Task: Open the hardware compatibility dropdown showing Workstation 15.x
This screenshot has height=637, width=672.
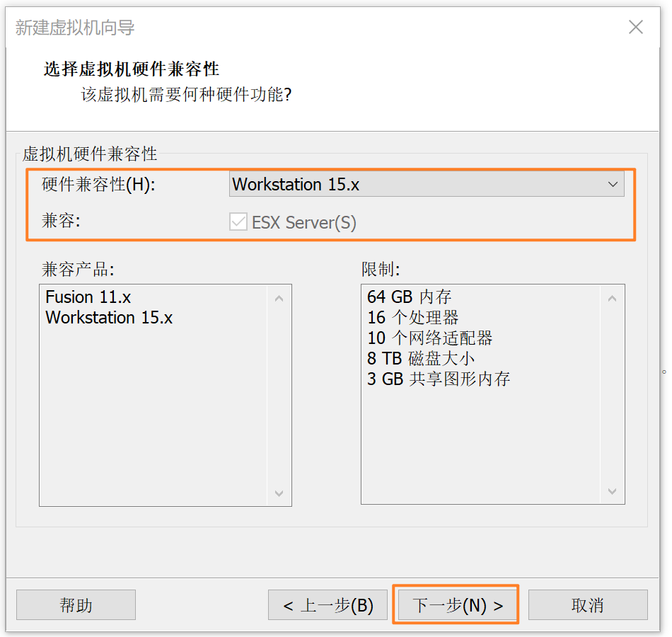Action: click(x=427, y=185)
